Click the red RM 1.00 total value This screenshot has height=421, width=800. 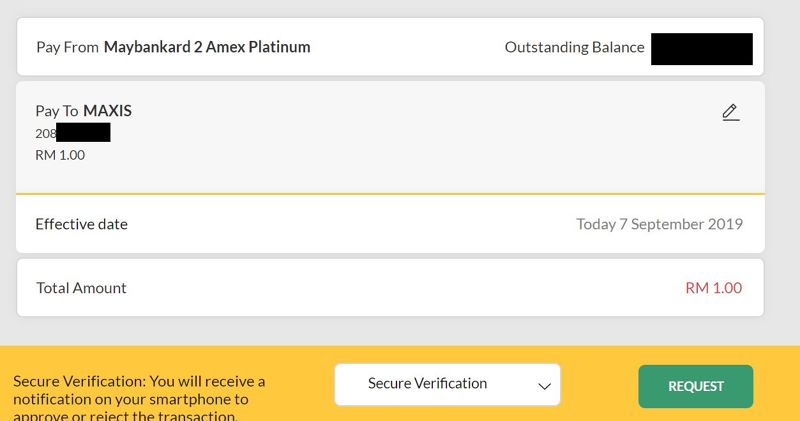pos(713,288)
